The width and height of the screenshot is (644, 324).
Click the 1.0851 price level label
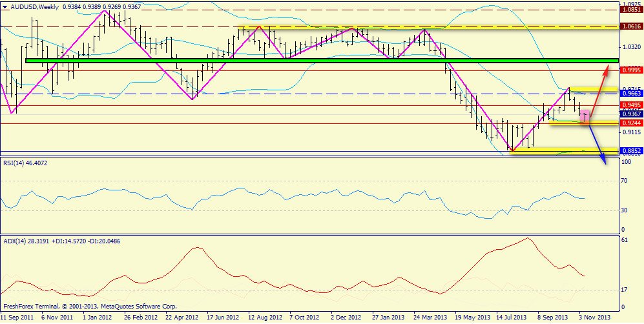click(x=631, y=9)
